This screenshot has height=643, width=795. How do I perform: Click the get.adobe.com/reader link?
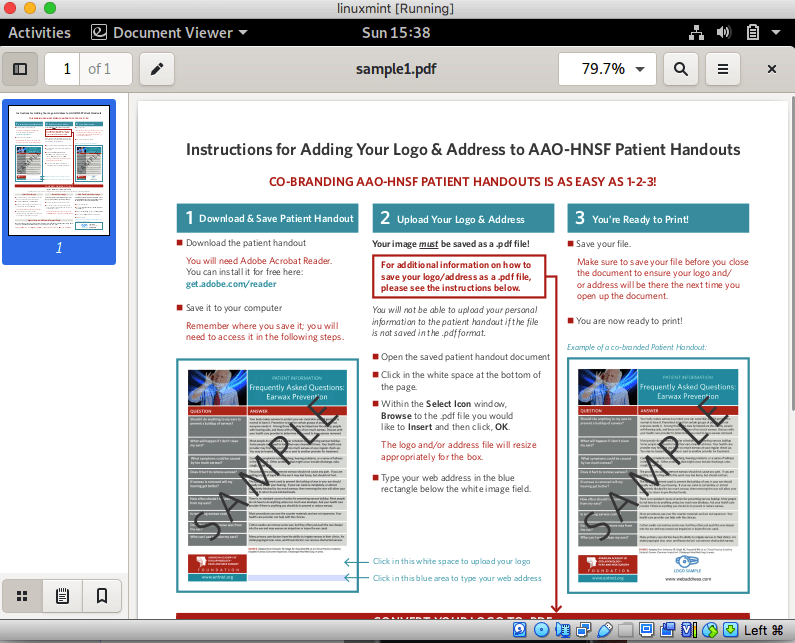[x=231, y=284]
